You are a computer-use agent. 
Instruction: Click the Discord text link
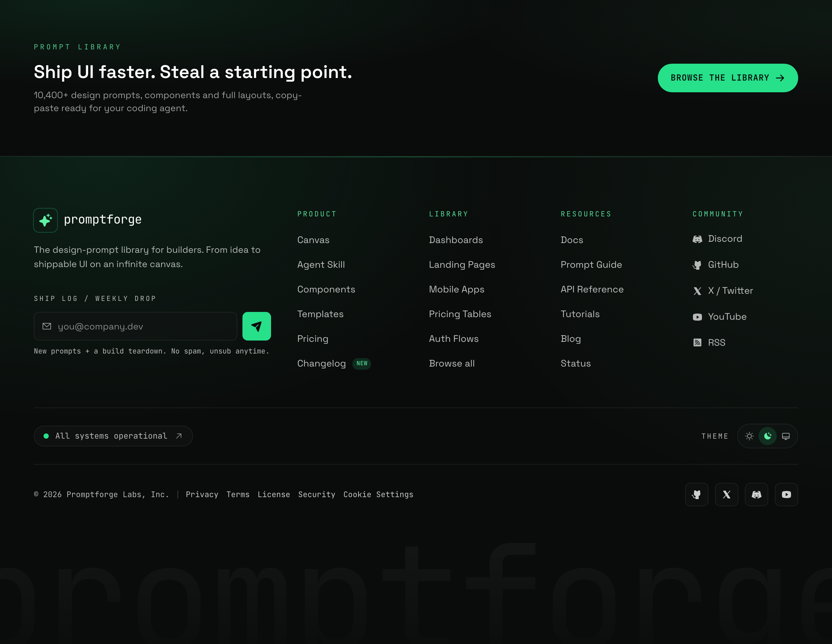(x=725, y=239)
